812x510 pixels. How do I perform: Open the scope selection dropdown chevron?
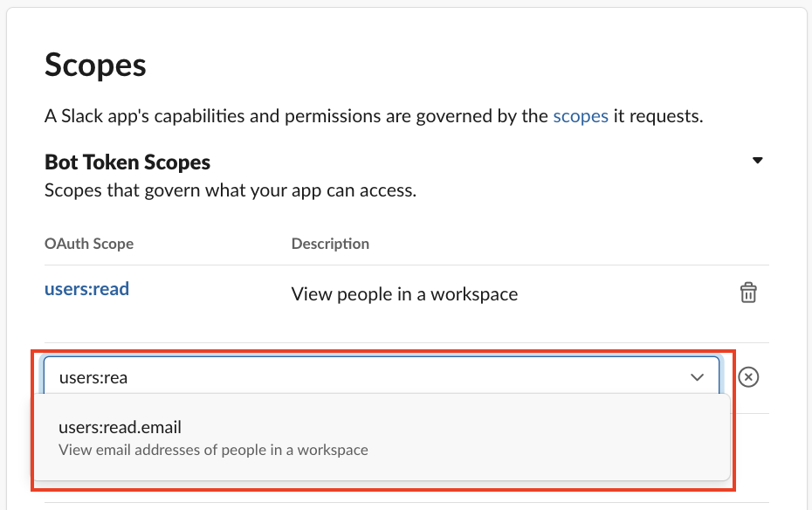(697, 376)
